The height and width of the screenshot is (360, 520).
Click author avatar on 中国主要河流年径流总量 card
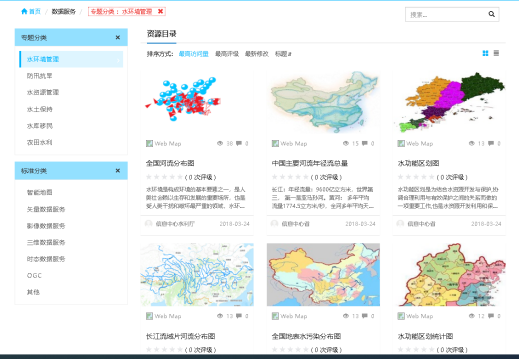tap(275, 223)
